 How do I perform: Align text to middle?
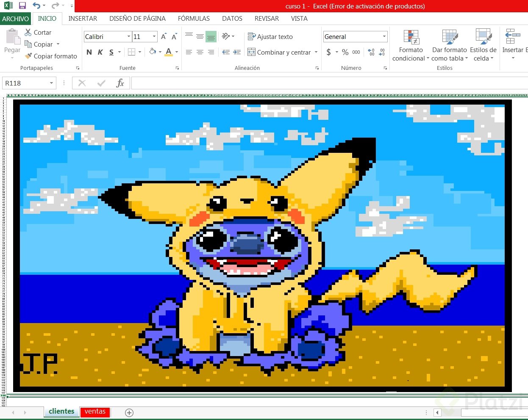[200, 36]
